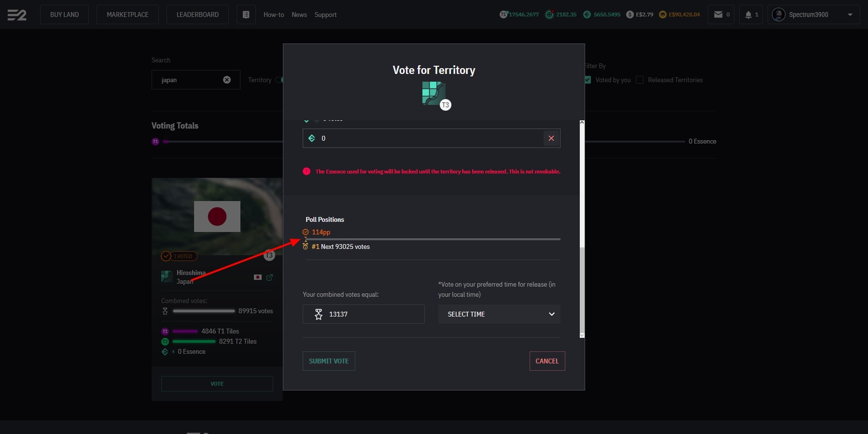The height and width of the screenshot is (434, 868).
Task: Open the LEADERBOARD page
Action: 197,14
